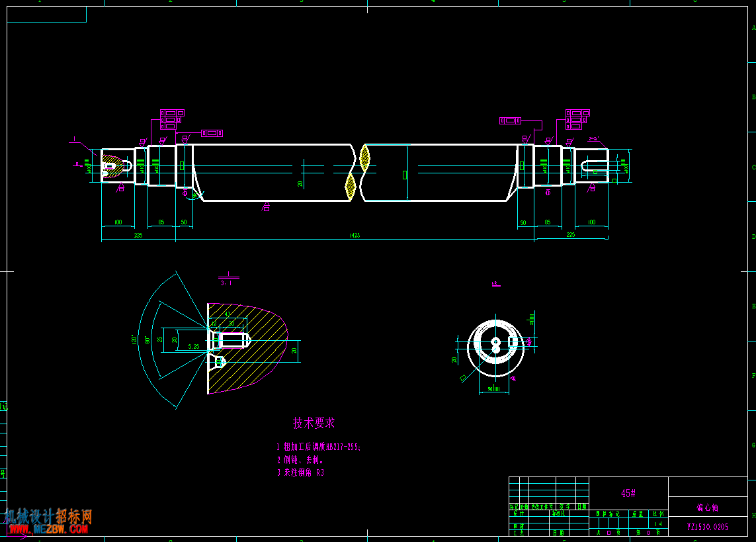Image resolution: width=756 pixels, height=542 pixels.
Task: Click technical requirement line 1 HB217-255
Action: (x=318, y=447)
